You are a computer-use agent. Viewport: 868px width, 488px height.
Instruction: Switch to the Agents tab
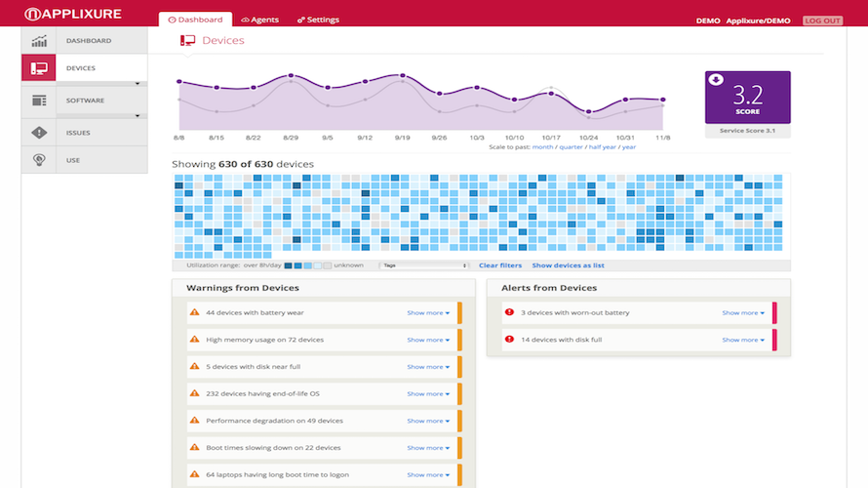click(x=259, y=20)
